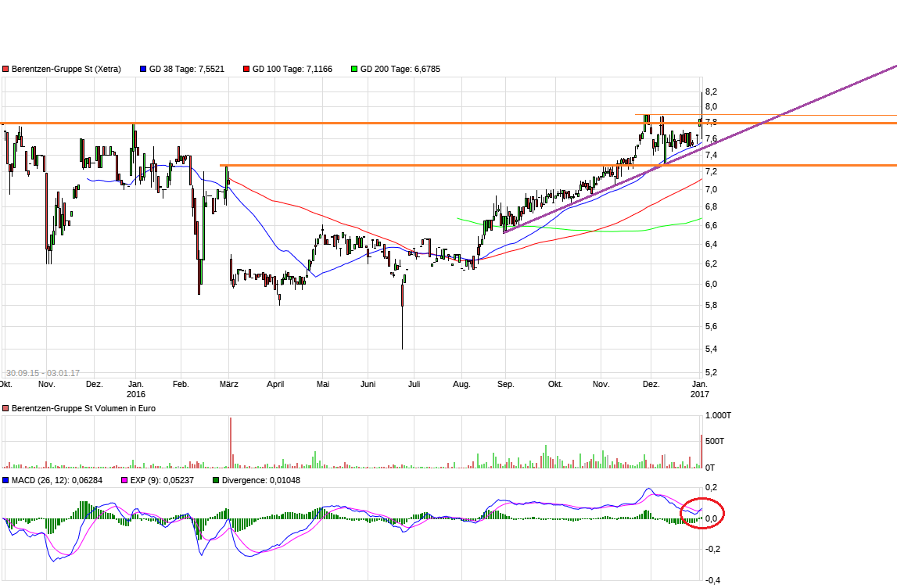This screenshot has height=588, width=897.
Task: Click the 1.000T volume axis label
Action: tap(717, 415)
